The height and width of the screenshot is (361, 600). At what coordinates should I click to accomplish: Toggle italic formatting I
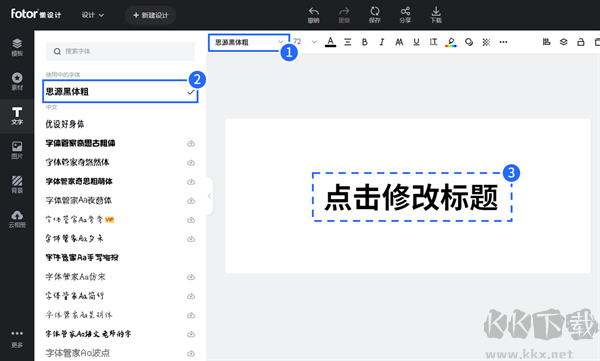click(x=382, y=42)
